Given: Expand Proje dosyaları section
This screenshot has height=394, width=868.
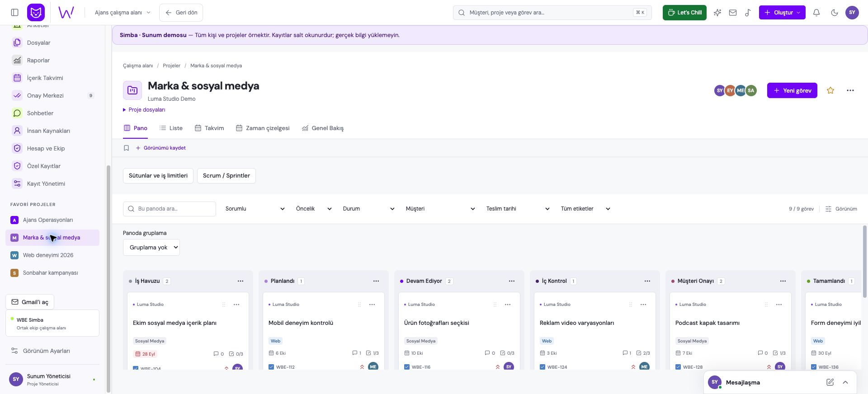Looking at the screenshot, I should pyautogui.click(x=144, y=110).
